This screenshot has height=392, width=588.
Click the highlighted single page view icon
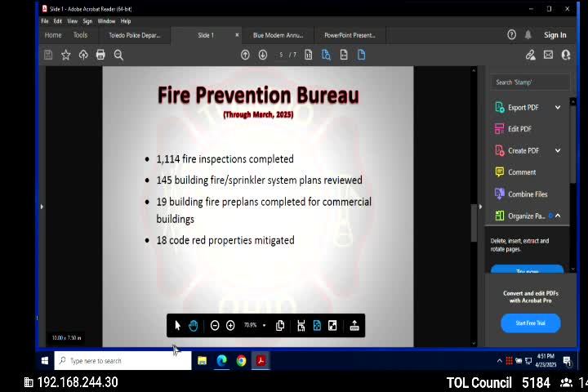pos(362,55)
